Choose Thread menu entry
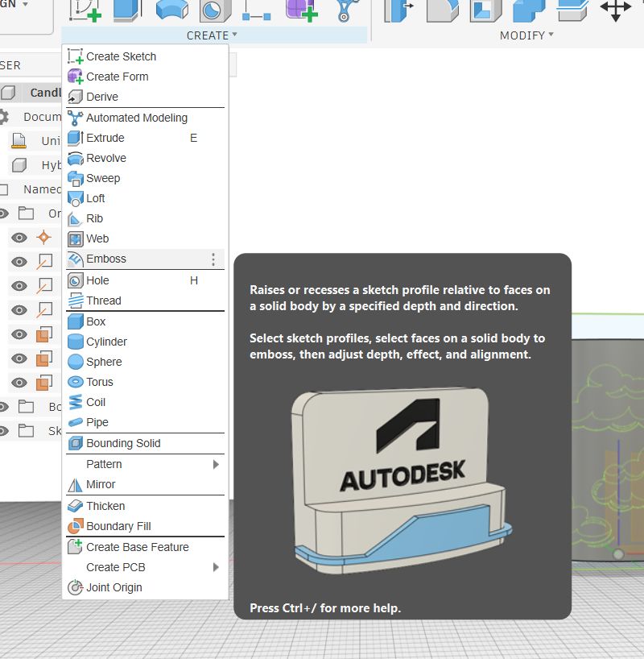The image size is (644, 659). (145, 300)
